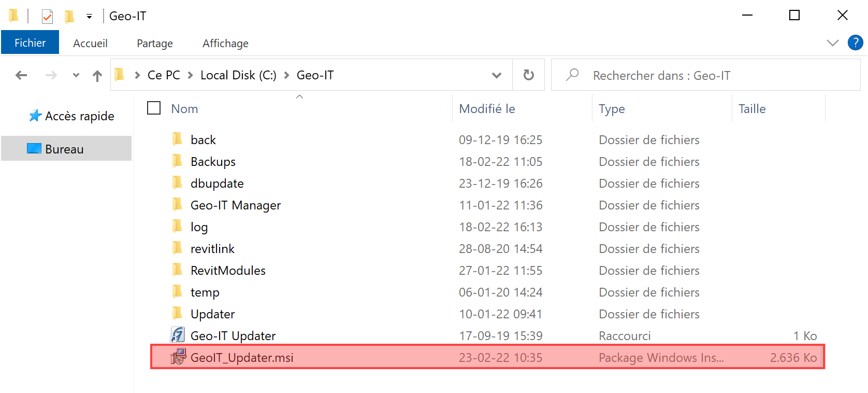868x393 pixels.
Task: Click the magnifying glass search icon
Action: point(572,75)
